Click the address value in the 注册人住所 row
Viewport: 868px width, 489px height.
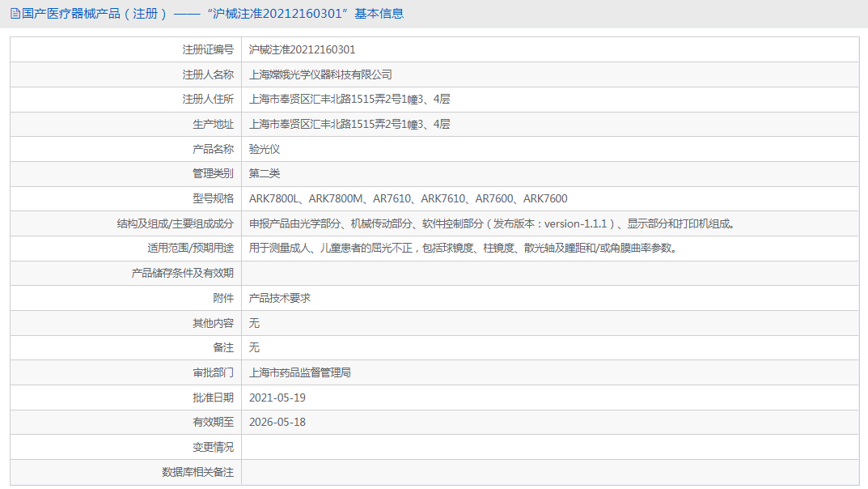[x=349, y=99]
